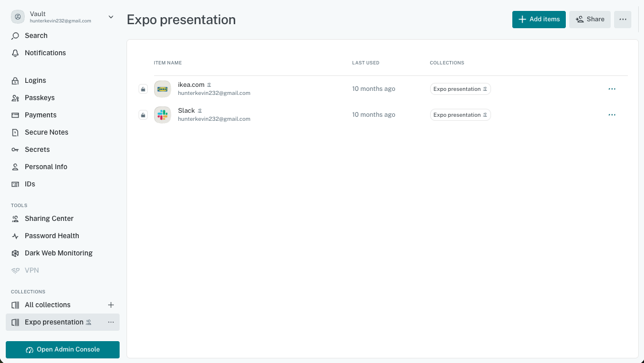Click the Secrets key icon
The image size is (644, 363).
pyautogui.click(x=15, y=150)
